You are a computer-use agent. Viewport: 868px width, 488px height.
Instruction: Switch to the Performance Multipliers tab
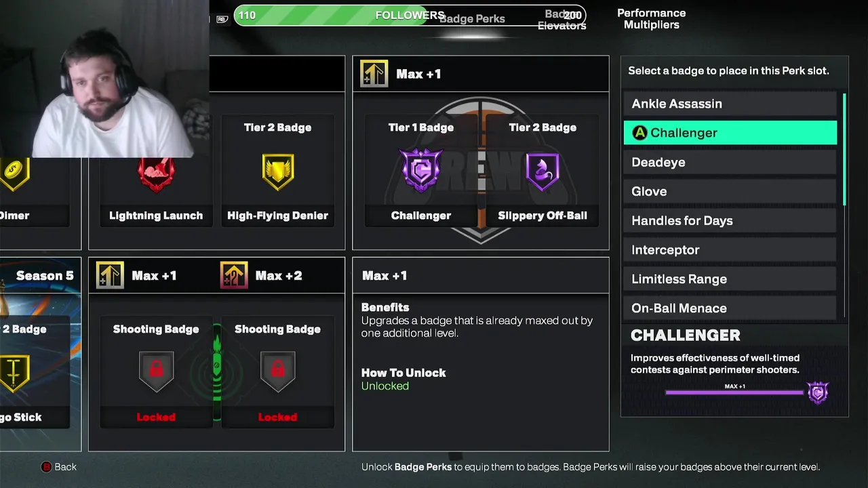pyautogui.click(x=651, y=19)
